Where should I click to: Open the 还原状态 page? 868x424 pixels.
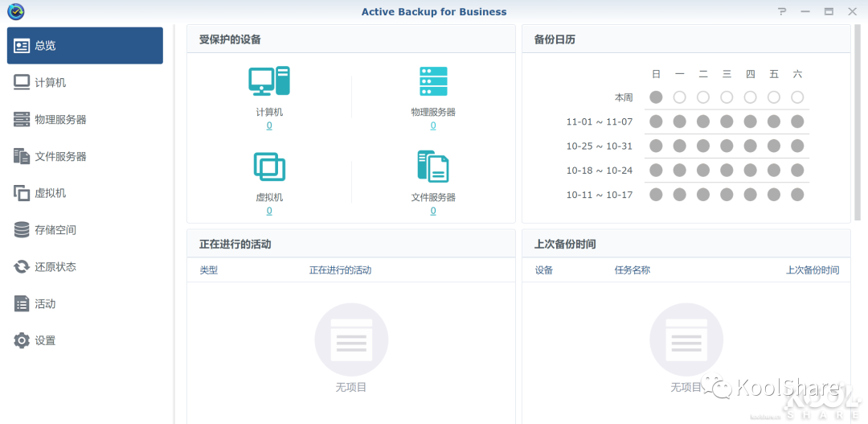84,266
